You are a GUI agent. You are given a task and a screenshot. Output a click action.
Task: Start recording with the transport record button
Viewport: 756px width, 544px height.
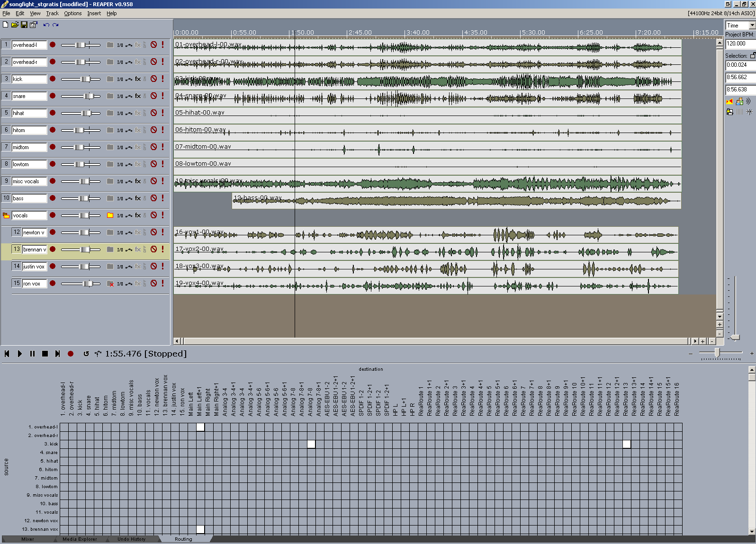click(x=71, y=354)
